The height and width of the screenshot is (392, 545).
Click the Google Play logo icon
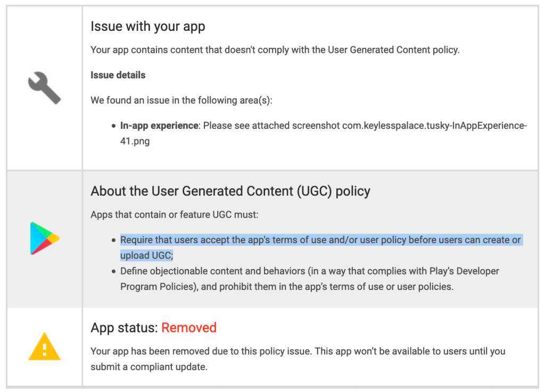(45, 239)
